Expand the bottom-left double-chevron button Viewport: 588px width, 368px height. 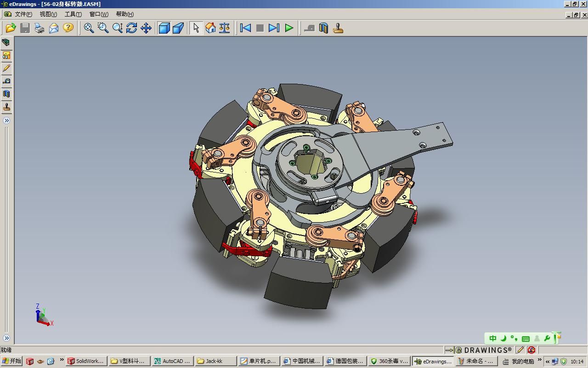click(x=6, y=338)
